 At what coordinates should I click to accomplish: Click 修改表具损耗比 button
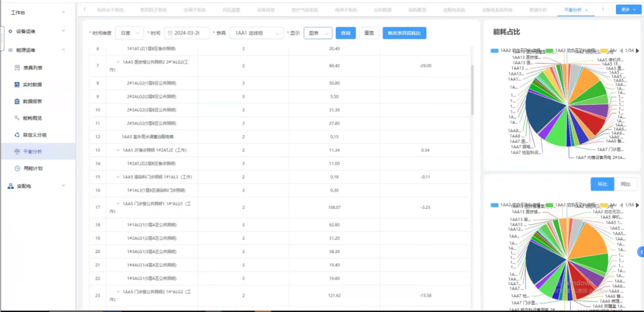coord(404,33)
